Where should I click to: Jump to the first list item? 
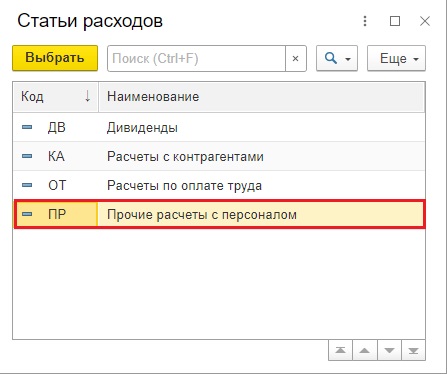(x=340, y=350)
